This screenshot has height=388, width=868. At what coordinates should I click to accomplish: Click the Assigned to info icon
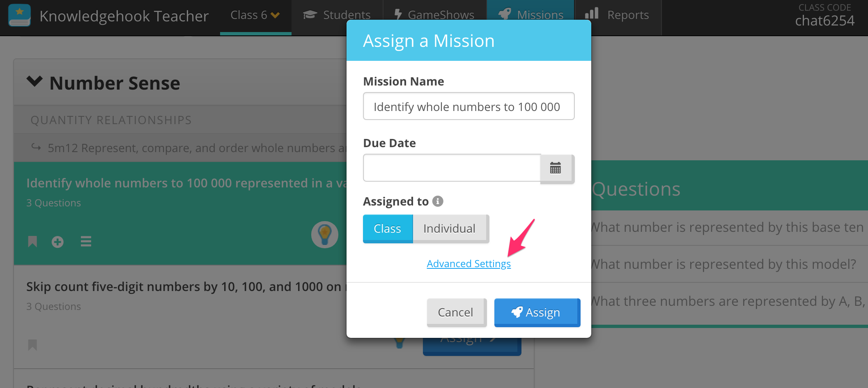point(438,201)
